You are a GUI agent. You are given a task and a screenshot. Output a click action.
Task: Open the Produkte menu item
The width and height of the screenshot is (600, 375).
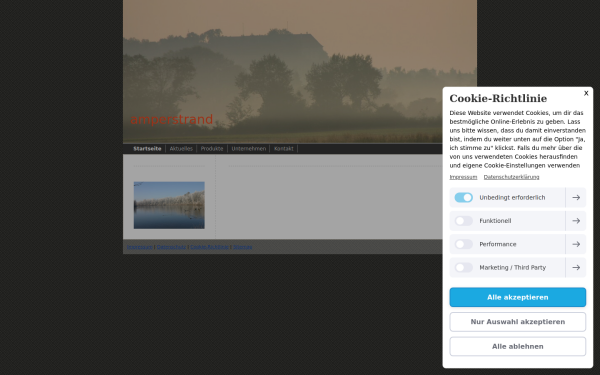212,148
